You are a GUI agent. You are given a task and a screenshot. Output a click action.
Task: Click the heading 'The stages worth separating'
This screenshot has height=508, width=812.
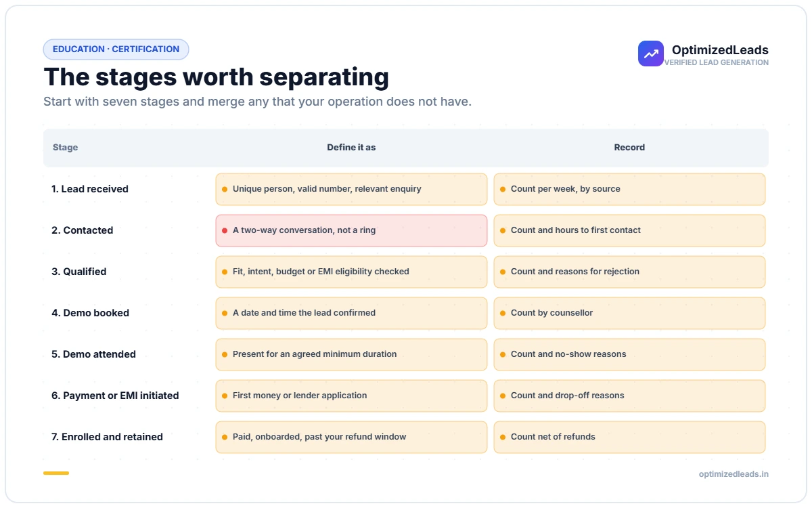pyautogui.click(x=216, y=77)
